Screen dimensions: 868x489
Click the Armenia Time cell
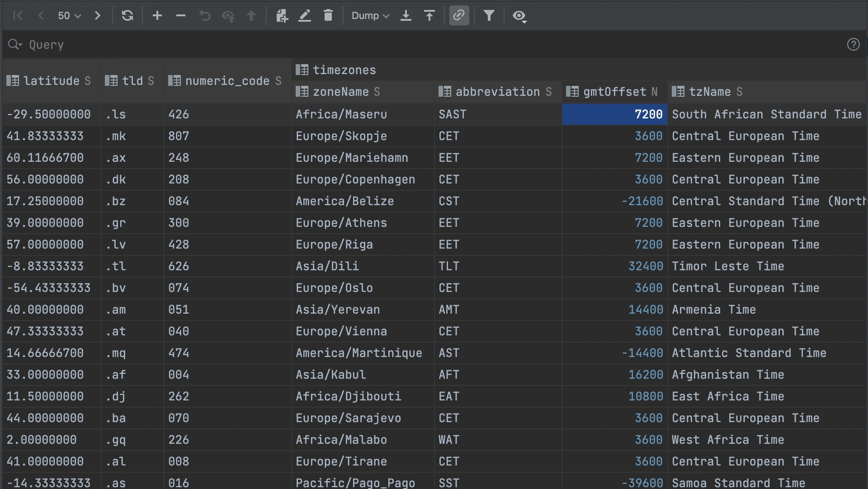pos(767,310)
